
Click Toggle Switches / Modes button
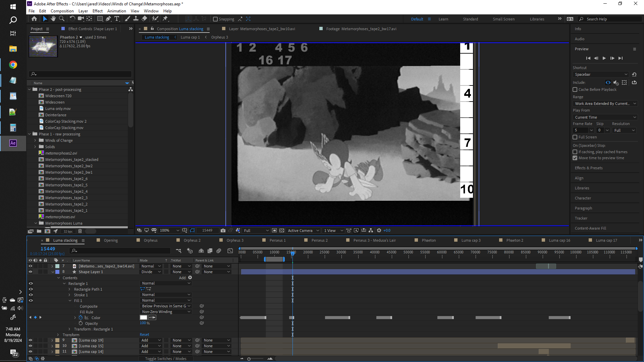point(166,359)
